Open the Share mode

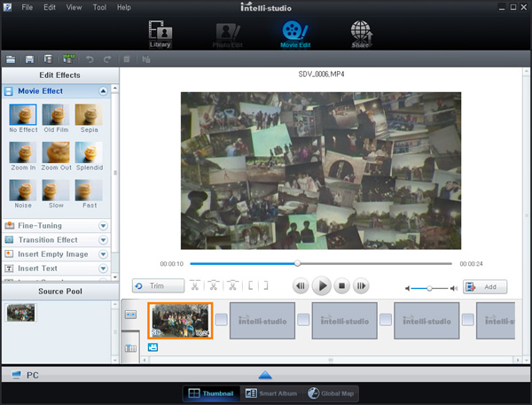pyautogui.click(x=362, y=35)
